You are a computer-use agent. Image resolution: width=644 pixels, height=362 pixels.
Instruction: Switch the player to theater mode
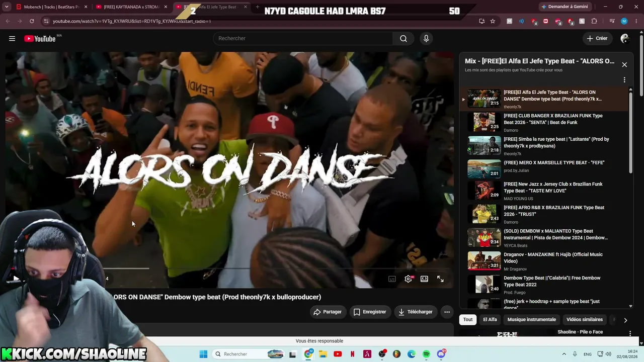(424, 279)
